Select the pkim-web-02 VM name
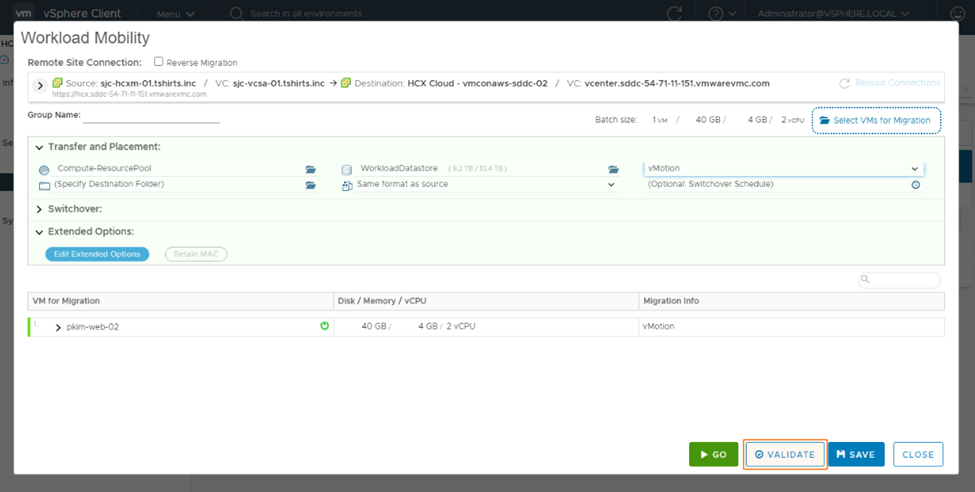Image resolution: width=975 pixels, height=492 pixels. [x=93, y=327]
